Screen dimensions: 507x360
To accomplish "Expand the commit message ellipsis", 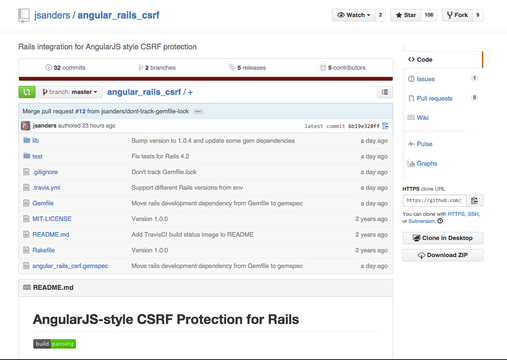I will click(x=198, y=111).
